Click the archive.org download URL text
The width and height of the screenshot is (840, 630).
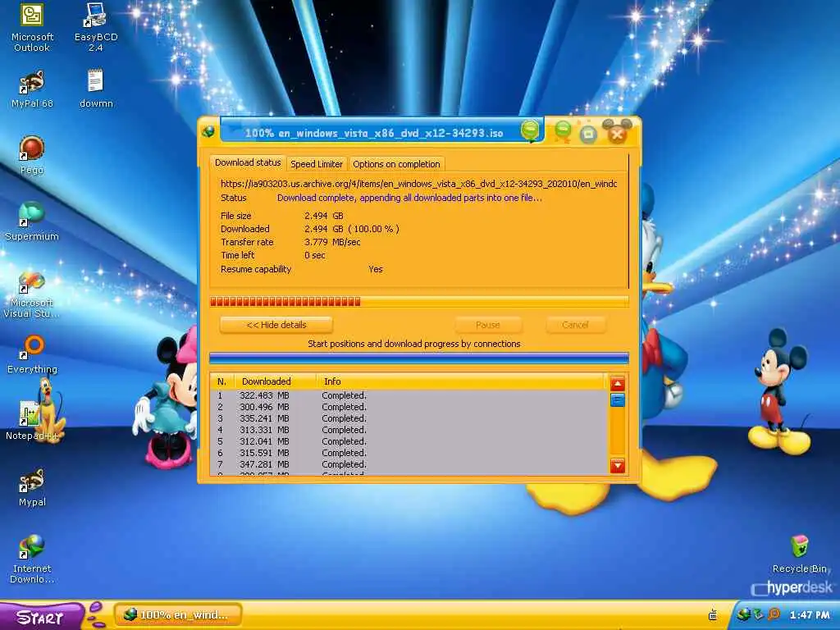click(x=418, y=184)
